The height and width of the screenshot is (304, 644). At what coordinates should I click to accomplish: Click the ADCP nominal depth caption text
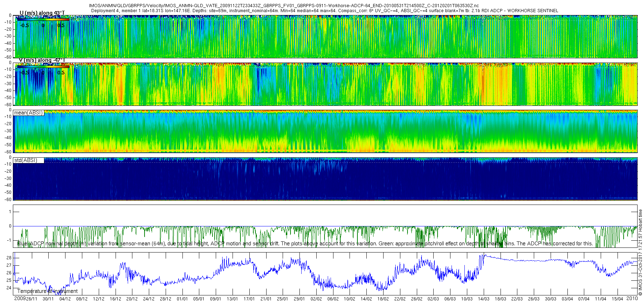[x=305, y=244]
